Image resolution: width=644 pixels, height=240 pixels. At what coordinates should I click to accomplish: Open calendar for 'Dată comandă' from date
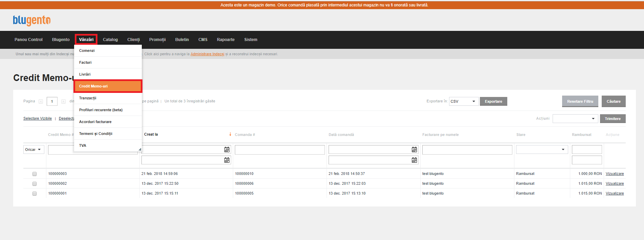(x=414, y=149)
